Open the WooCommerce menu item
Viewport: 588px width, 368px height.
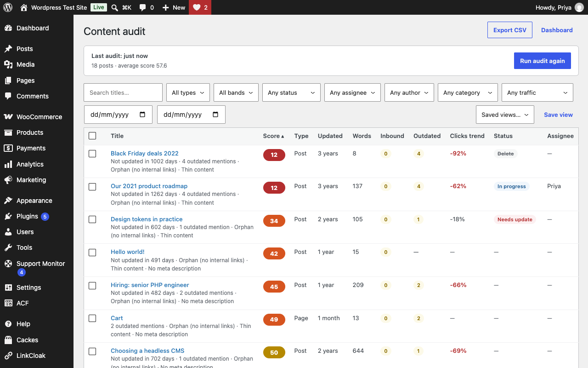[39, 117]
